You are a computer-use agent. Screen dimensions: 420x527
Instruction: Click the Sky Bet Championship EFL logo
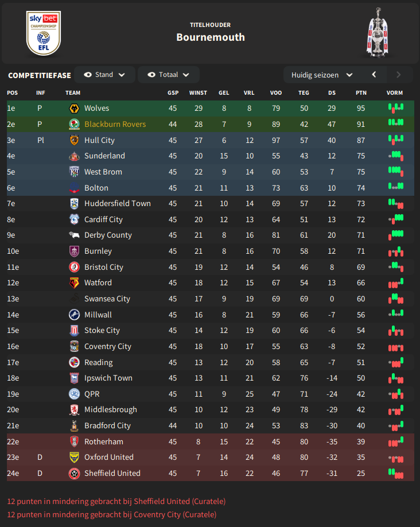[44, 33]
